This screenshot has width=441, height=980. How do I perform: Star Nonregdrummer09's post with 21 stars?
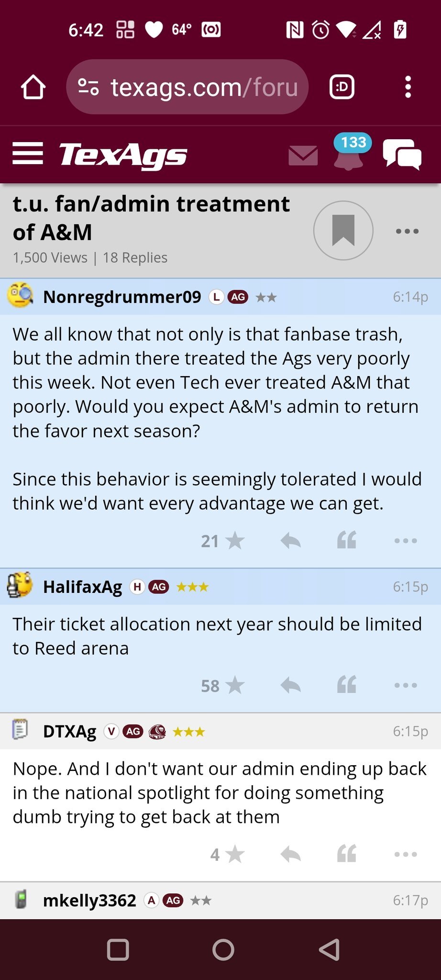click(x=234, y=541)
